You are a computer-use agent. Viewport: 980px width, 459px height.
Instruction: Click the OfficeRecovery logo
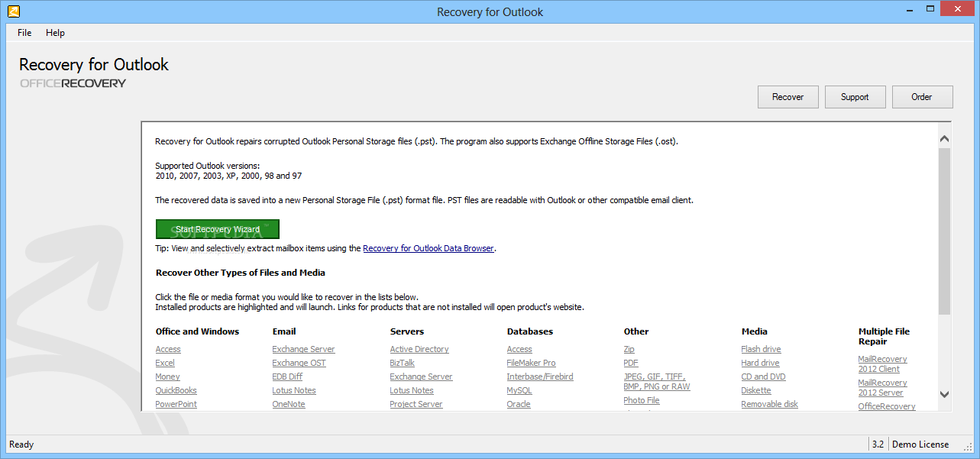coord(73,83)
